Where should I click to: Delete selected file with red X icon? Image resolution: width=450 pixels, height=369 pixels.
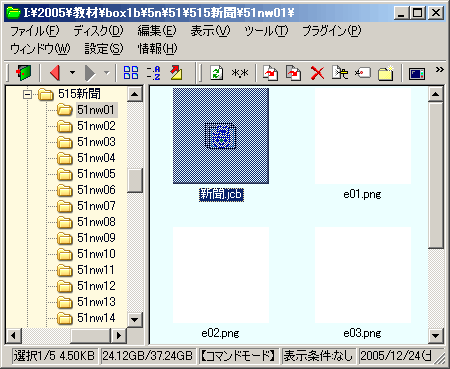(317, 73)
